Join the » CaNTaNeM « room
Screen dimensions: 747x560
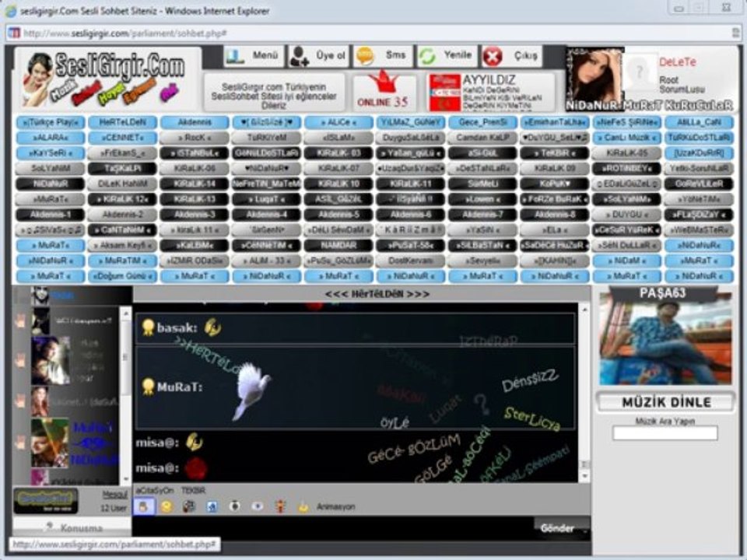point(122,230)
